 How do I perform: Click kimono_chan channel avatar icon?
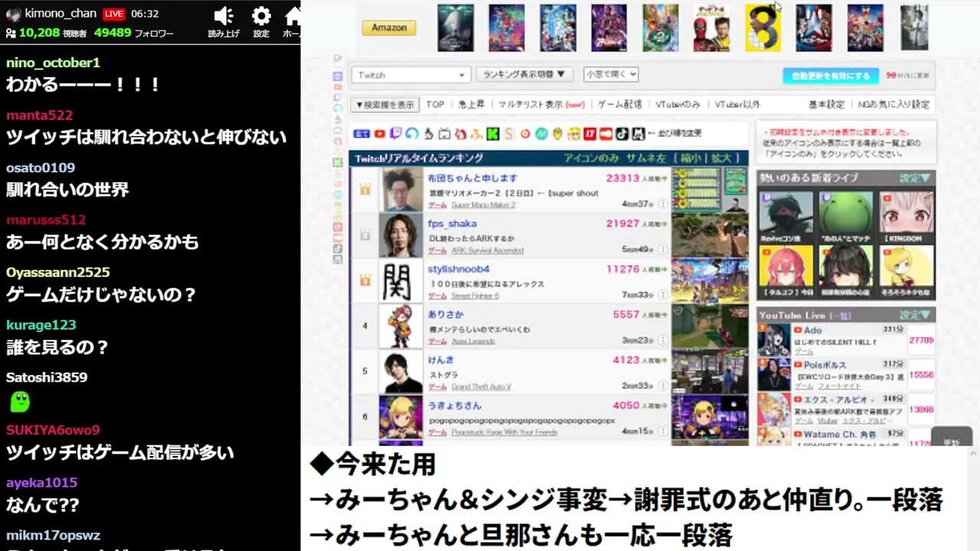click(x=13, y=14)
